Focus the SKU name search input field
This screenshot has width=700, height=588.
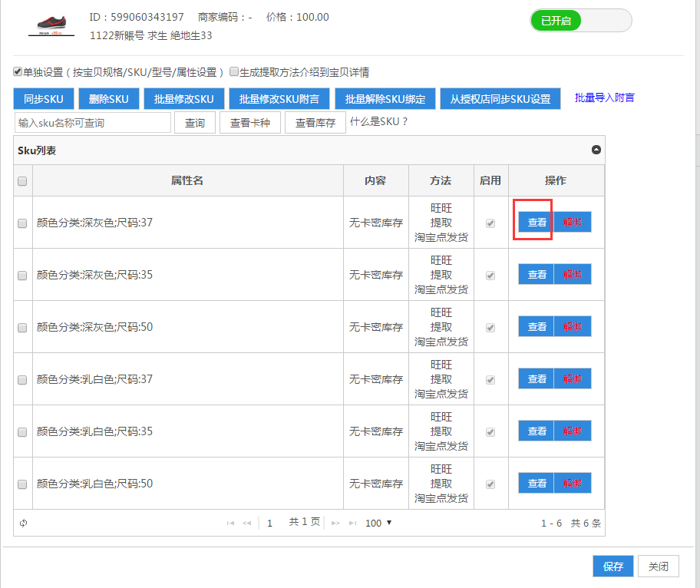click(x=93, y=123)
